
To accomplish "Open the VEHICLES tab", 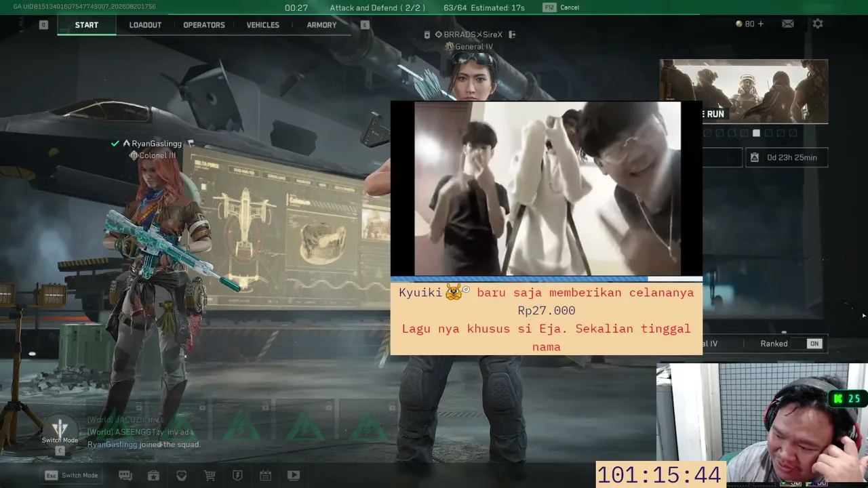I will [263, 25].
